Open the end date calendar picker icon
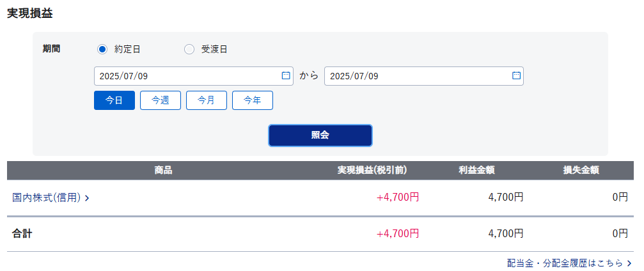This screenshot has height=271, width=644. pyautogui.click(x=516, y=75)
